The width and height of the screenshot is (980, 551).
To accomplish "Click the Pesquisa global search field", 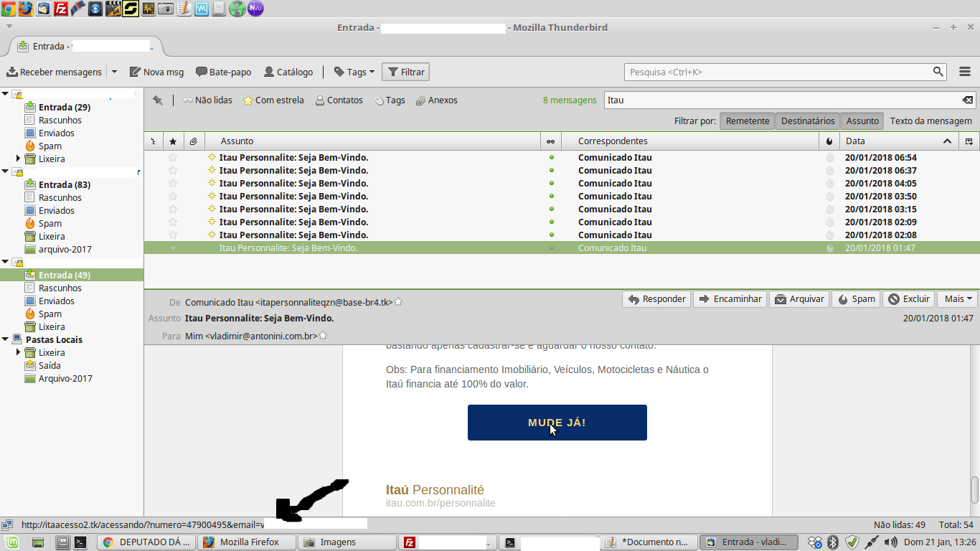I will click(x=778, y=72).
